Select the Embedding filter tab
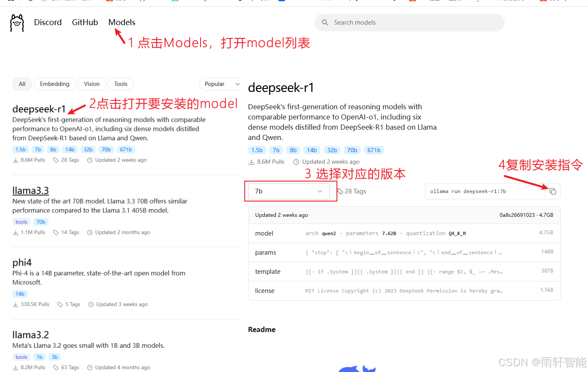The width and height of the screenshot is (588, 372). pos(55,84)
